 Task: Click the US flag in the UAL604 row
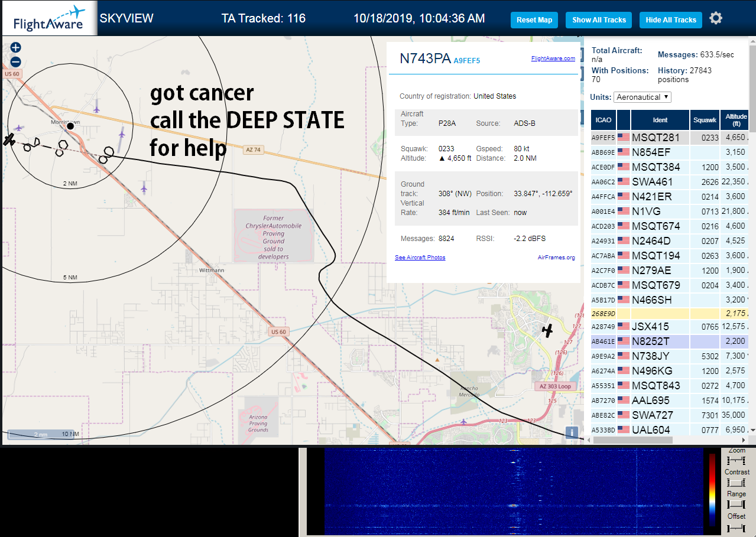[x=624, y=429]
